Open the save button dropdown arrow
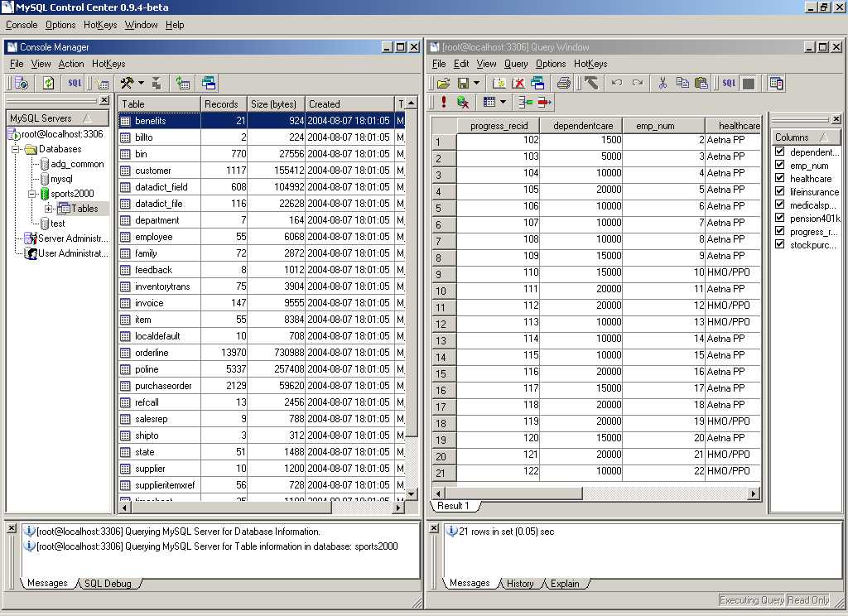Screen dimensions: 848x616 (x=476, y=84)
